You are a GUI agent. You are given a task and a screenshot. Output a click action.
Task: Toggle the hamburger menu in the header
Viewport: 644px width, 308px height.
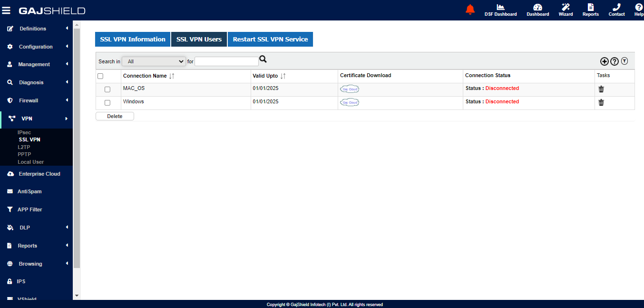pos(6,10)
